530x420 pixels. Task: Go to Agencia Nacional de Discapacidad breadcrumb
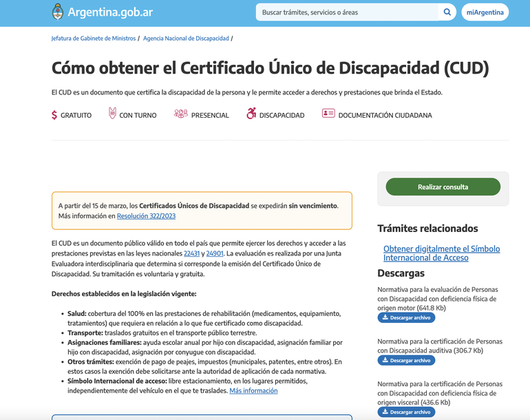pyautogui.click(x=186, y=39)
